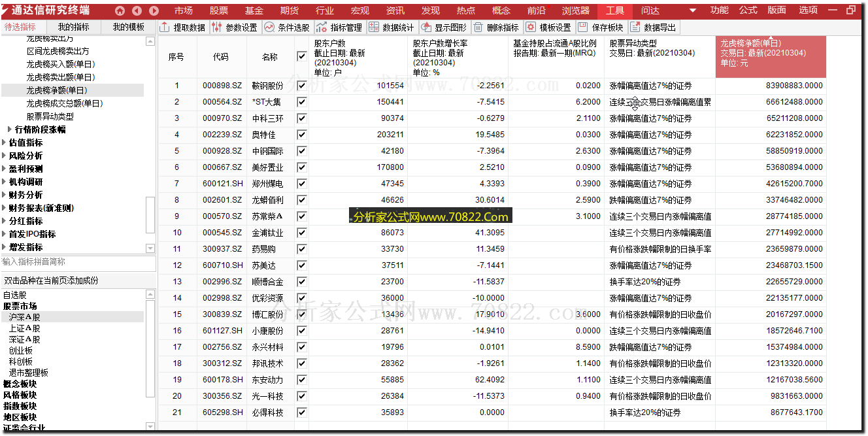Select 沪深A股 in the market list
Screen dimensions: 868x436
25,317
